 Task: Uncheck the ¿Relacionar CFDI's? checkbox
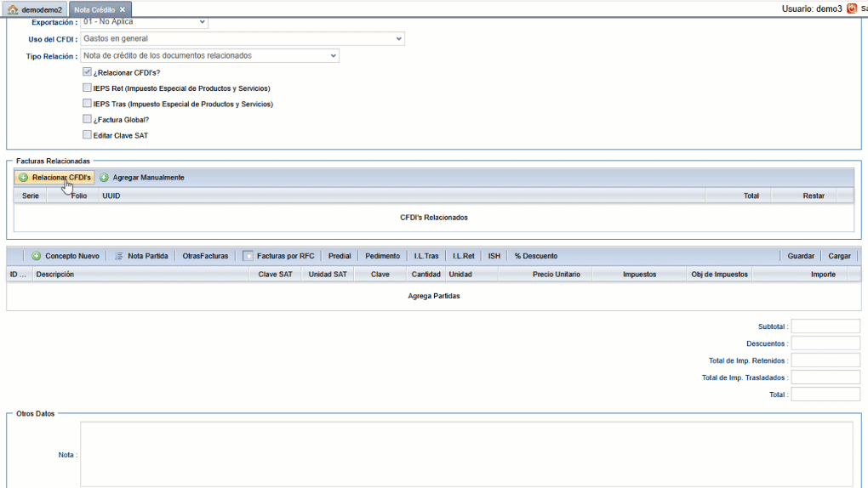point(87,72)
